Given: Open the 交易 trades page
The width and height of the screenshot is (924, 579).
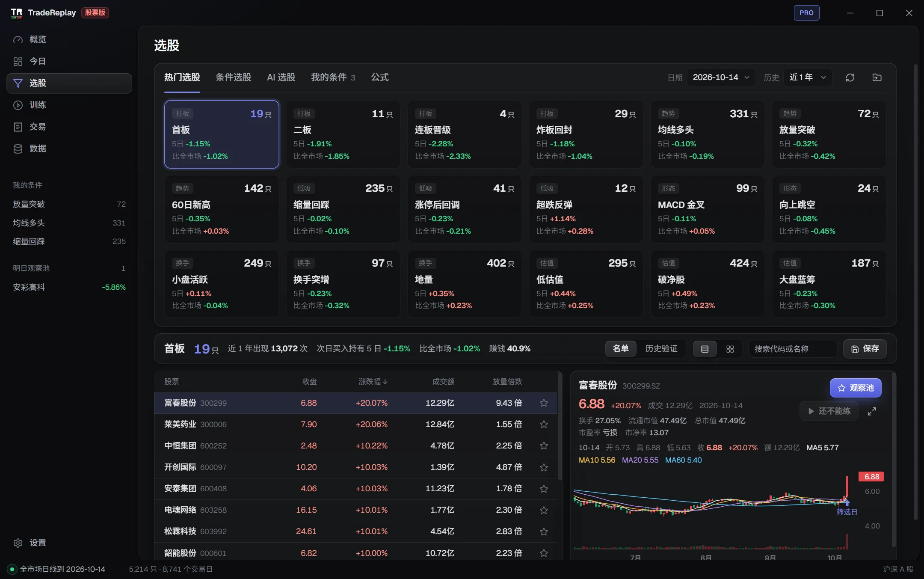Looking at the screenshot, I should click(69, 127).
